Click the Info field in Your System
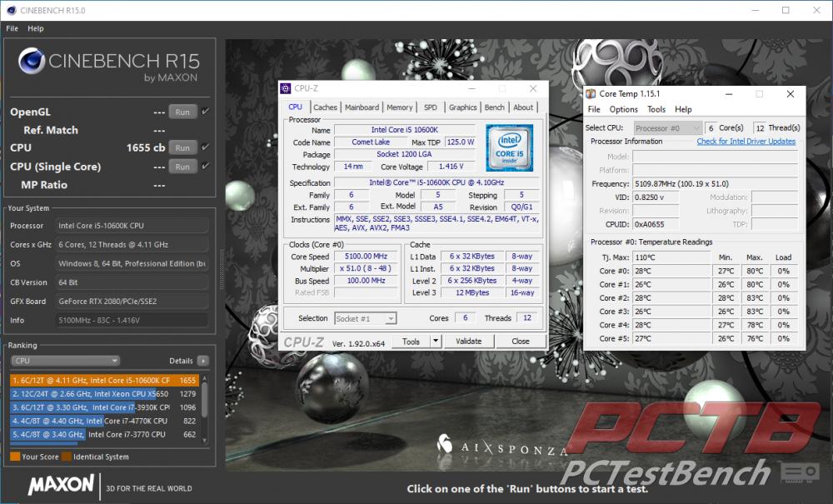This screenshot has width=833, height=504. (132, 320)
